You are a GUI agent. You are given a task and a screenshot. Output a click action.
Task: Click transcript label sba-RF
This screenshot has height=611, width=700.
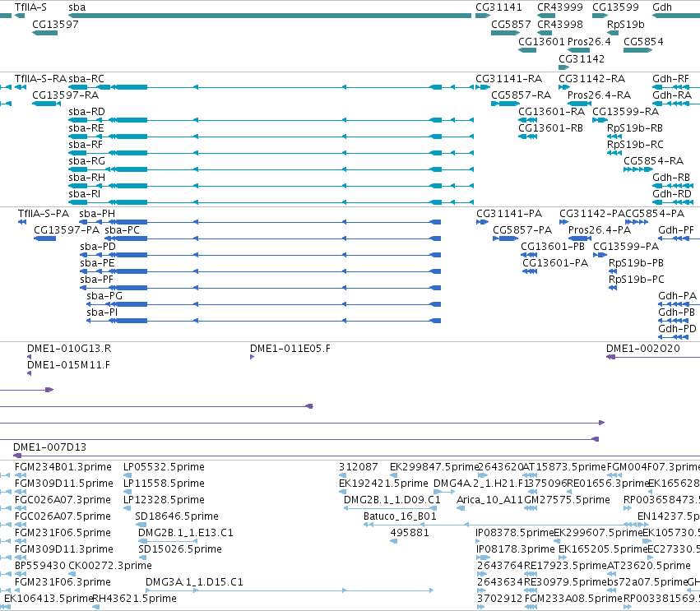[86, 145]
